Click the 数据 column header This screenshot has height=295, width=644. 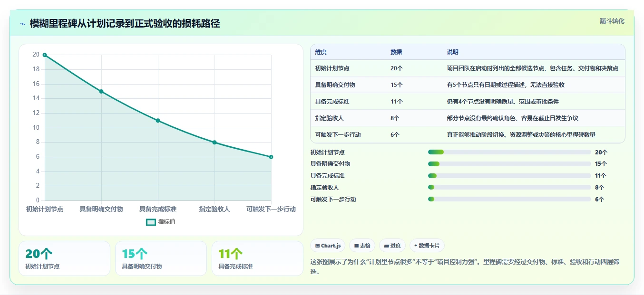(396, 52)
